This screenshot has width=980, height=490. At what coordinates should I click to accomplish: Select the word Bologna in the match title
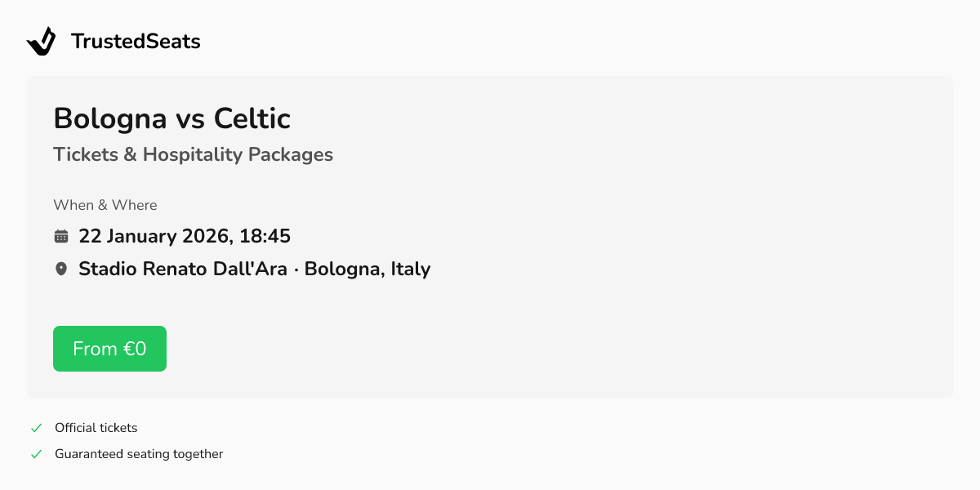coord(109,119)
